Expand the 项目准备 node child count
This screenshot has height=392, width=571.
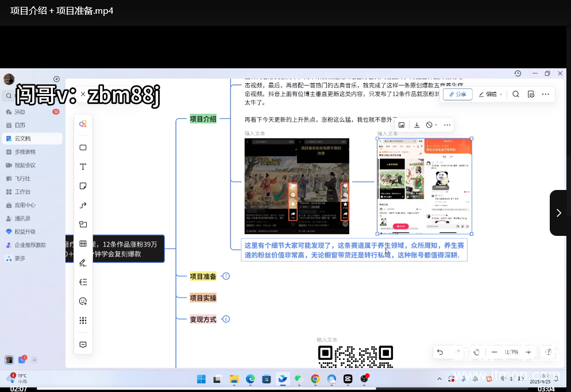pos(226,276)
